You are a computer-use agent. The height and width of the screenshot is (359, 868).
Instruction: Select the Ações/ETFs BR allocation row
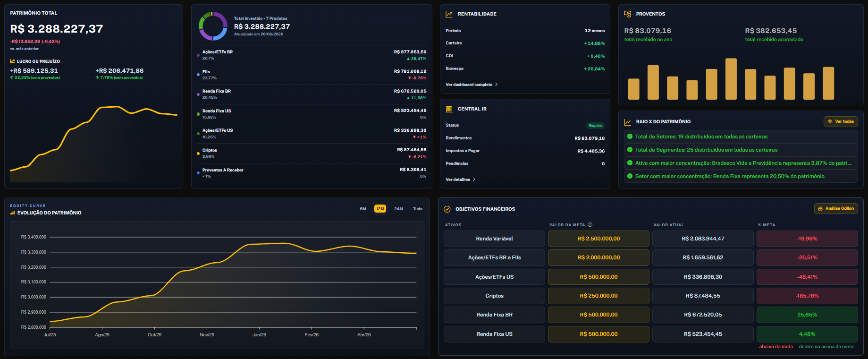pos(312,55)
